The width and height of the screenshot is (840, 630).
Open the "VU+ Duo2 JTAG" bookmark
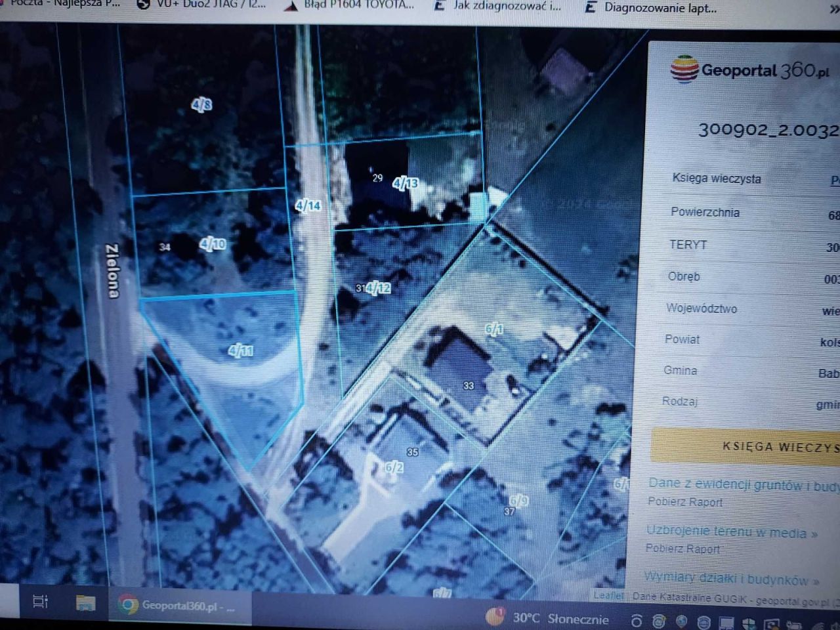pos(202,4)
